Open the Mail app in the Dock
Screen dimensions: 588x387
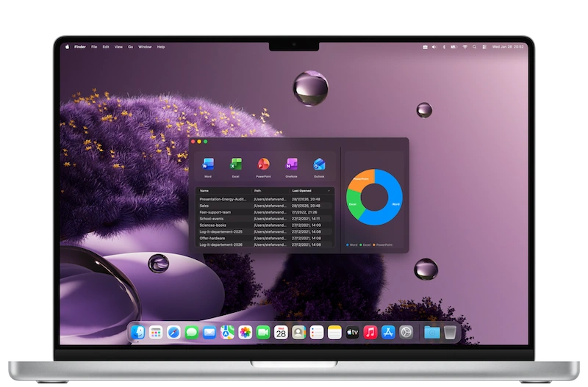point(209,333)
